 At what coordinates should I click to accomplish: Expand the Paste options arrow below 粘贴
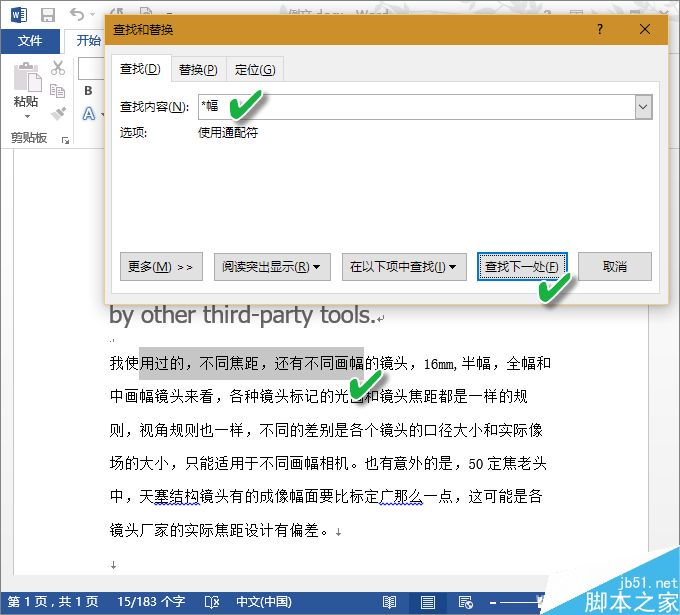click(x=27, y=116)
